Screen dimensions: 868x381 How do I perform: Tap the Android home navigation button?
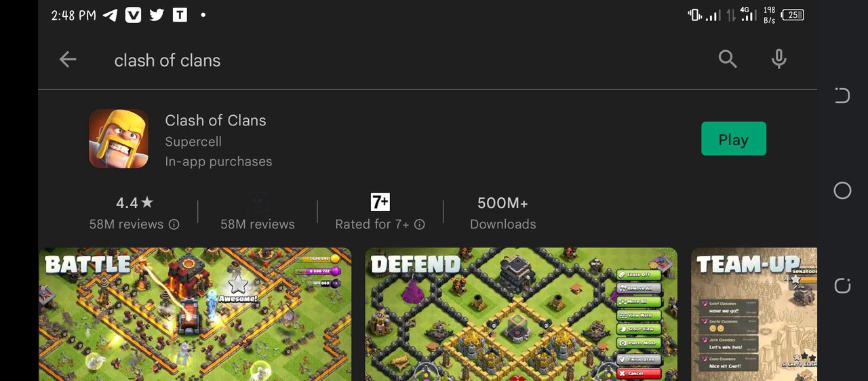[x=842, y=190]
